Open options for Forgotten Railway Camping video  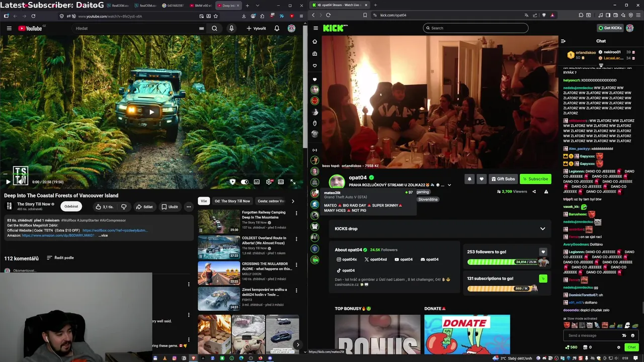point(296,213)
